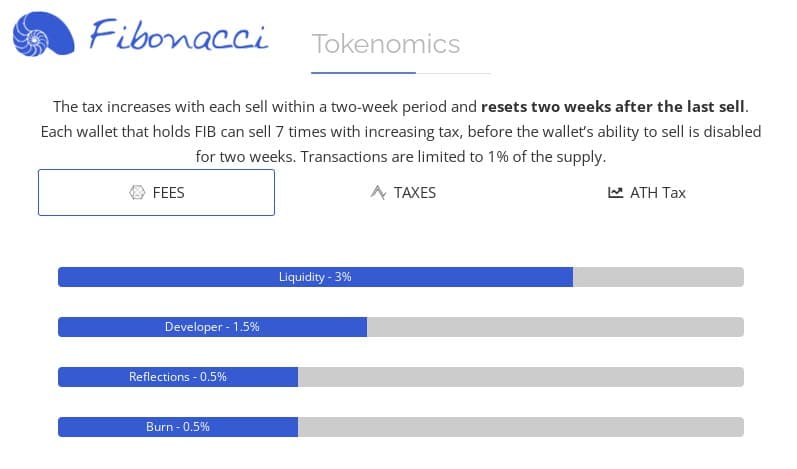The width and height of the screenshot is (797, 469).
Task: Click the Fibonacci handwritten wordmark
Action: tap(180, 36)
